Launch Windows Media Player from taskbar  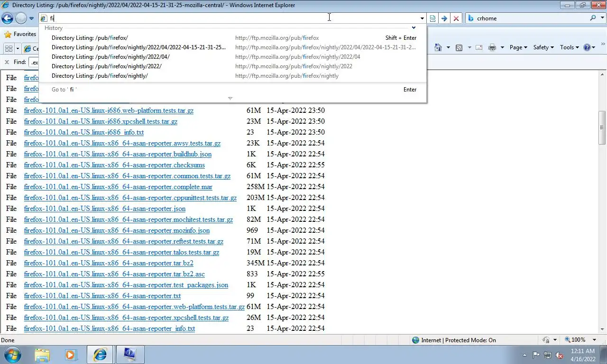(71, 355)
